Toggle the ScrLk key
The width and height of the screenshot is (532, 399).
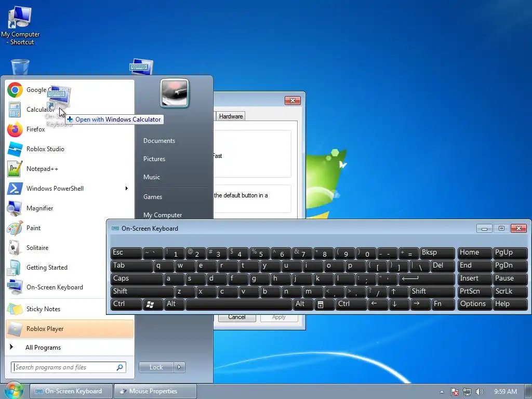510,291
